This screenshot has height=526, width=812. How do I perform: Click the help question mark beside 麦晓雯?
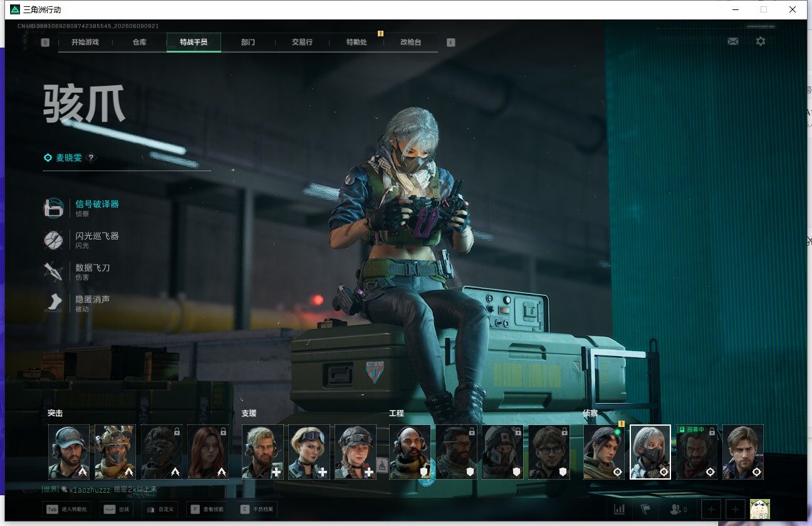(91, 158)
